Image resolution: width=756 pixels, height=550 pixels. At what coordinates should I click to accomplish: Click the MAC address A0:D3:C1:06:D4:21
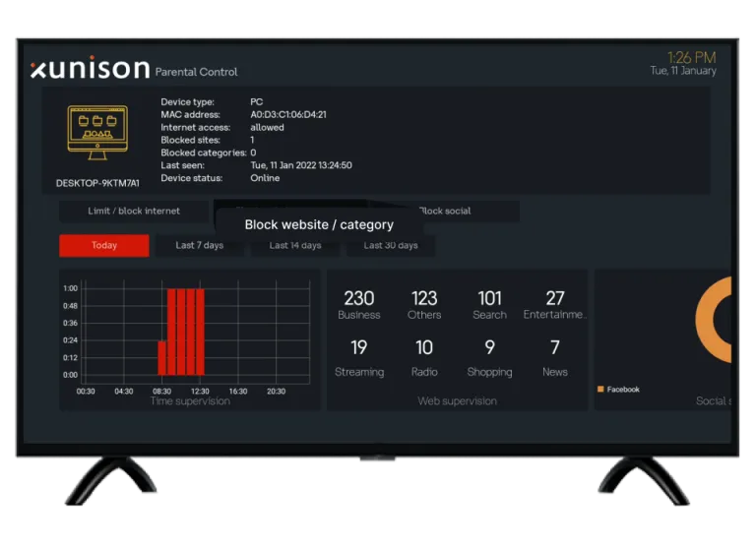pyautogui.click(x=288, y=115)
